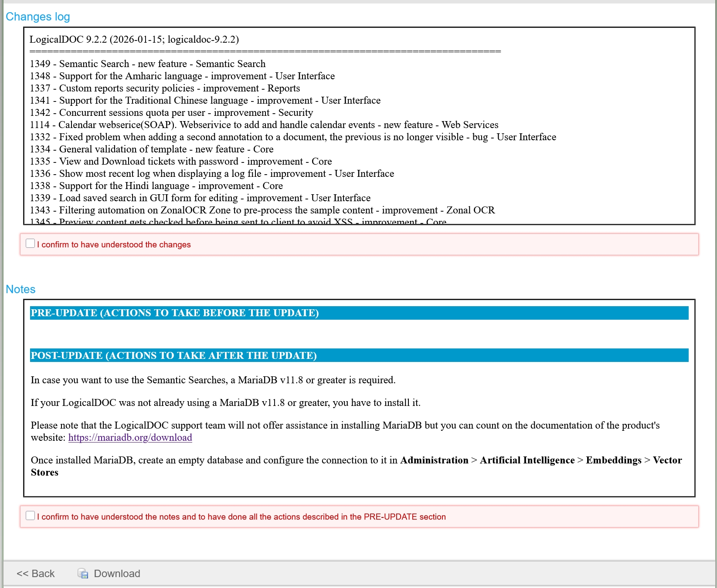Click changelog entry 1349 Semantic Search
The height and width of the screenshot is (588, 717).
[147, 64]
